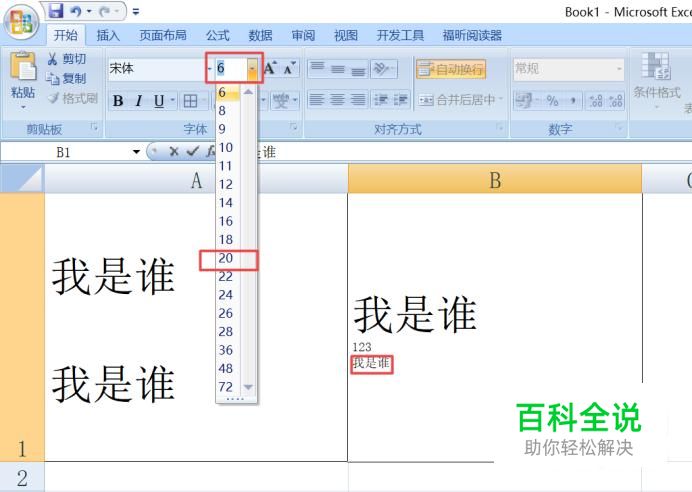This screenshot has width=692, height=492.
Task: Switch to the 插入 ribbon tab
Action: [x=108, y=35]
